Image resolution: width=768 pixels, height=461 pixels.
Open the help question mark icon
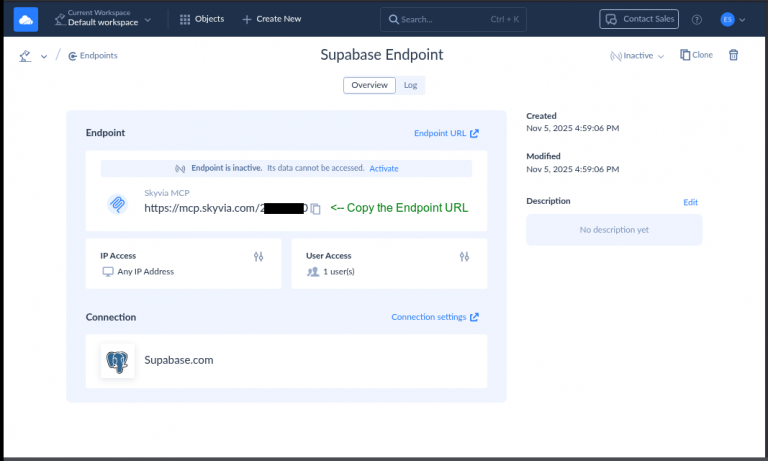point(697,19)
